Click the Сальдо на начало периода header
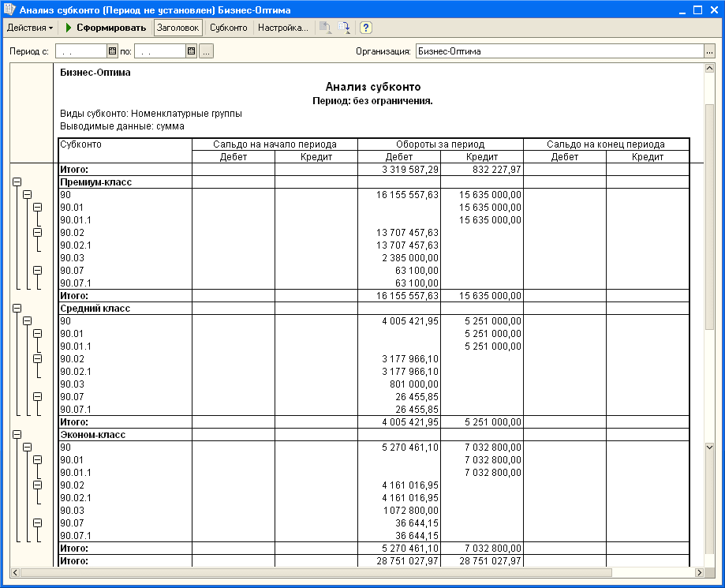Screen dimensions: 725x588 [275, 144]
